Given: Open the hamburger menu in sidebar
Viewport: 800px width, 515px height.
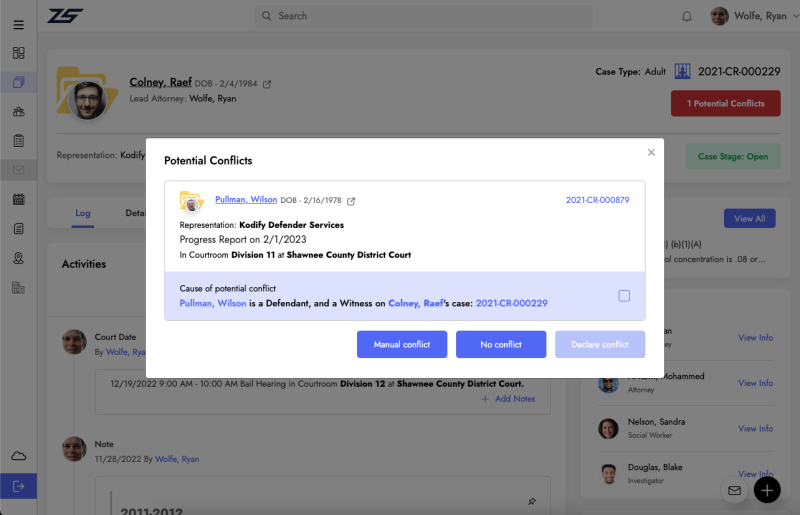Looking at the screenshot, I should [x=18, y=24].
